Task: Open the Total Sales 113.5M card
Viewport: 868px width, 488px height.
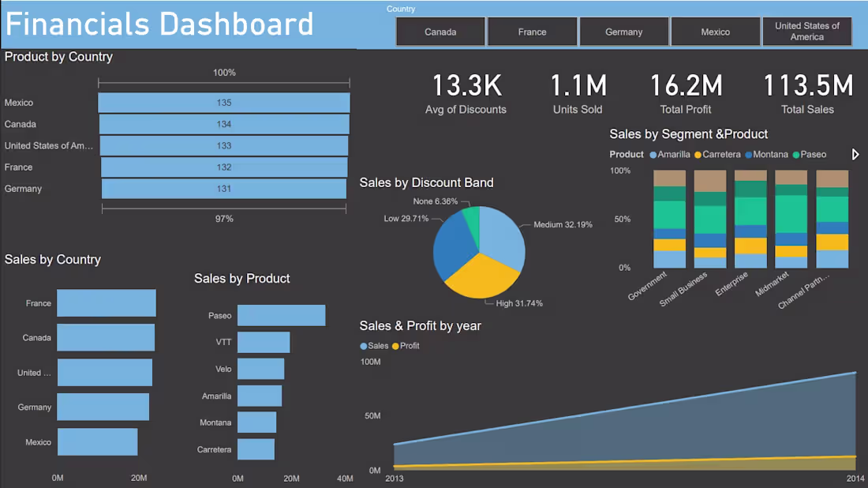Action: click(x=808, y=94)
